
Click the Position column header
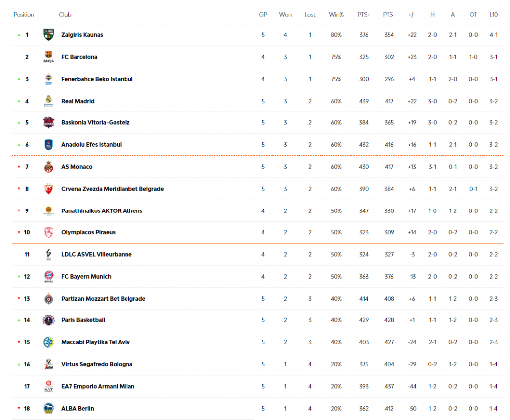[24, 15]
